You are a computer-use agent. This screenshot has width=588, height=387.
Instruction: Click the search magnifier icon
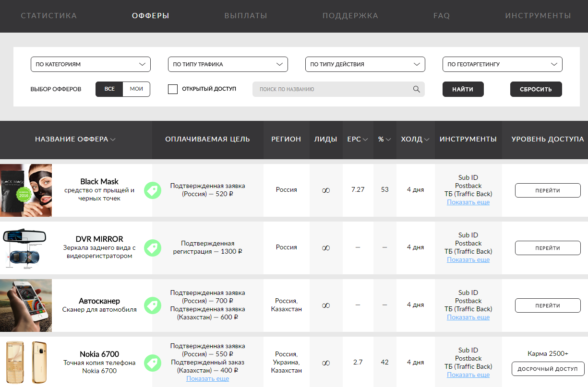click(x=416, y=89)
